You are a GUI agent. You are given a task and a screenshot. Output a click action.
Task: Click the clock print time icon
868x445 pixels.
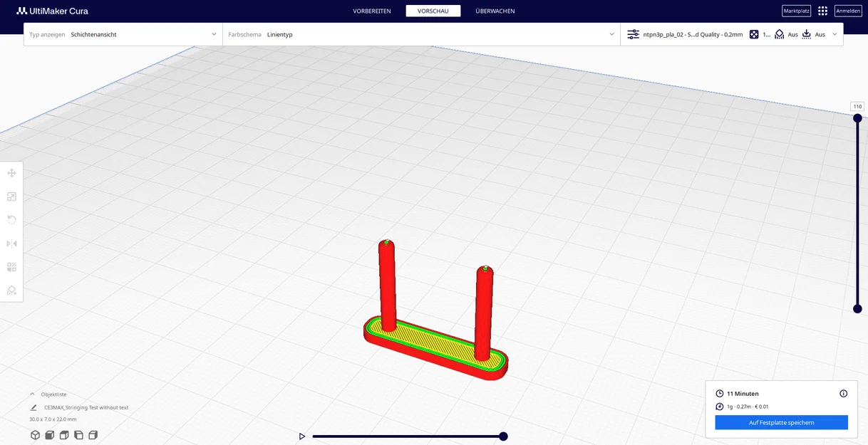(x=720, y=394)
